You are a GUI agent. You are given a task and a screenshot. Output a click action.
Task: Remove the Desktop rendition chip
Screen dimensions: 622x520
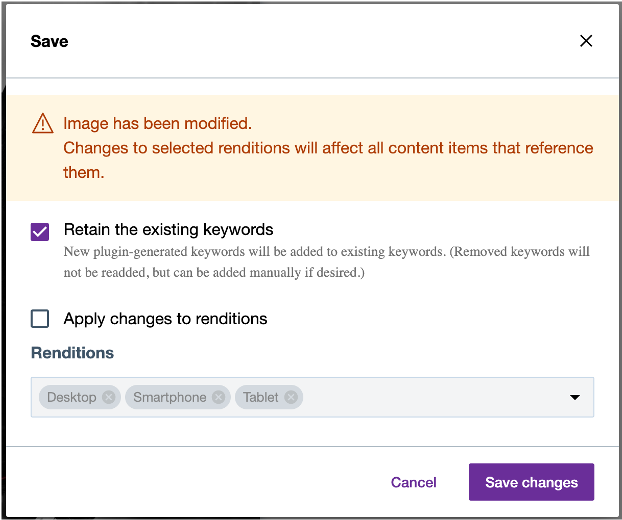click(109, 397)
